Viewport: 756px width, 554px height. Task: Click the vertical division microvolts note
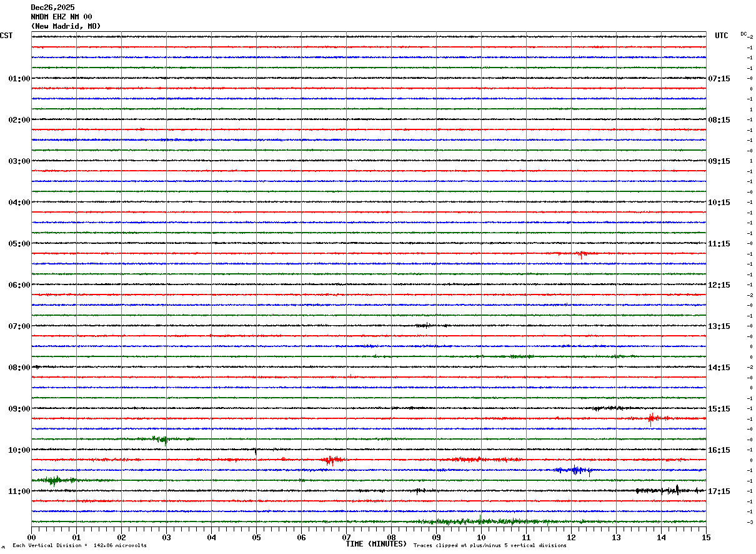[79, 546]
